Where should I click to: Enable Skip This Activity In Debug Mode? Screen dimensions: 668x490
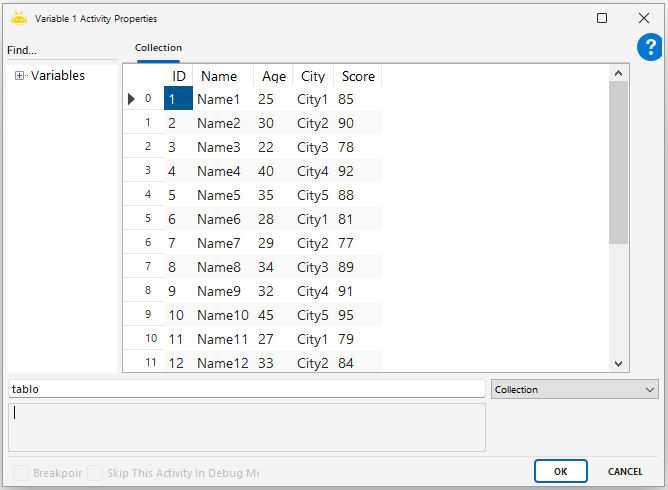[x=95, y=473]
